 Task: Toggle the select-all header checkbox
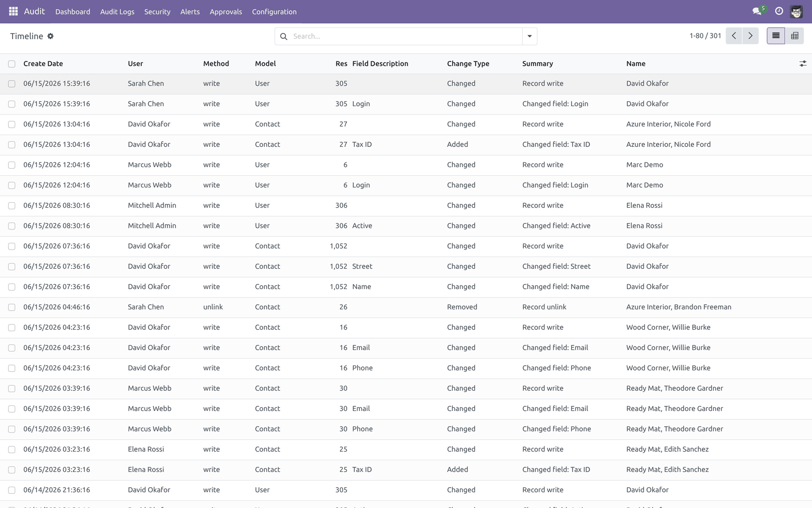(12, 64)
